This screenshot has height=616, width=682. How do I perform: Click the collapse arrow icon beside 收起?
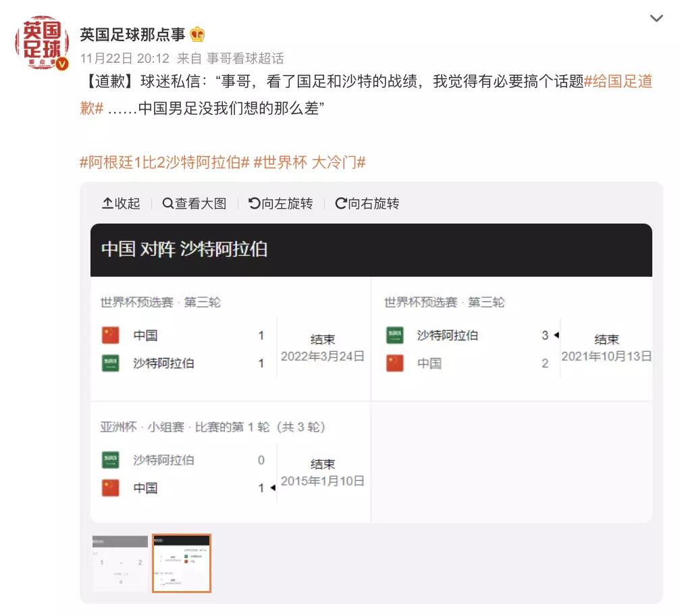[x=107, y=204]
